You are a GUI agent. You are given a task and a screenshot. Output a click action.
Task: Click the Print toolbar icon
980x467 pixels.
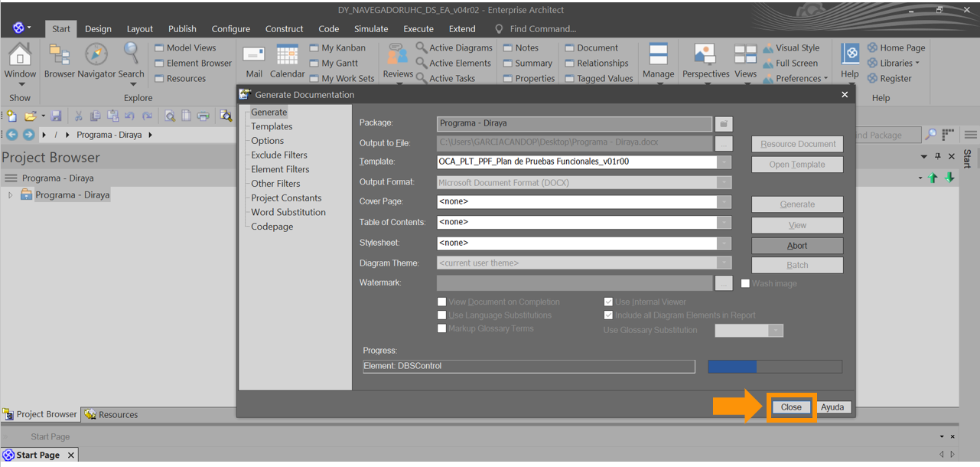pos(203,116)
